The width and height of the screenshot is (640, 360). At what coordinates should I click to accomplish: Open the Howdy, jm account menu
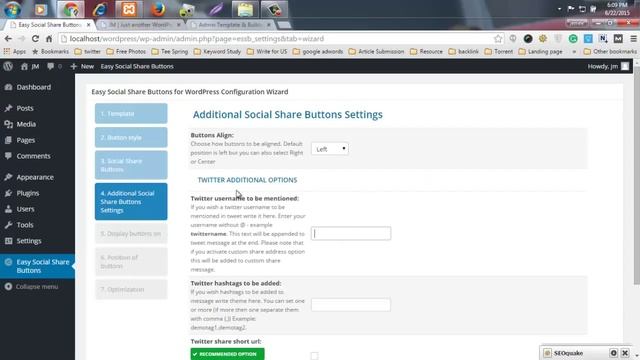[608, 66]
